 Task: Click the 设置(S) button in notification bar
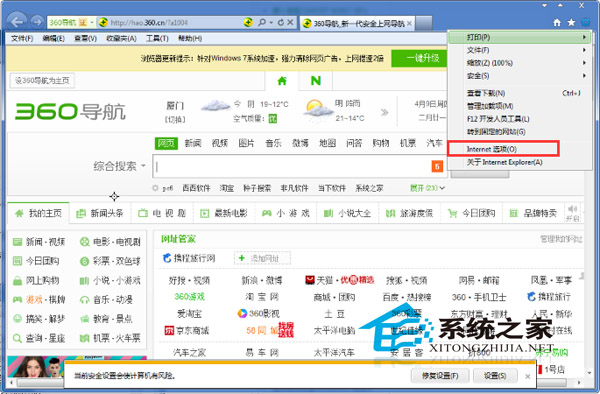[x=495, y=376]
